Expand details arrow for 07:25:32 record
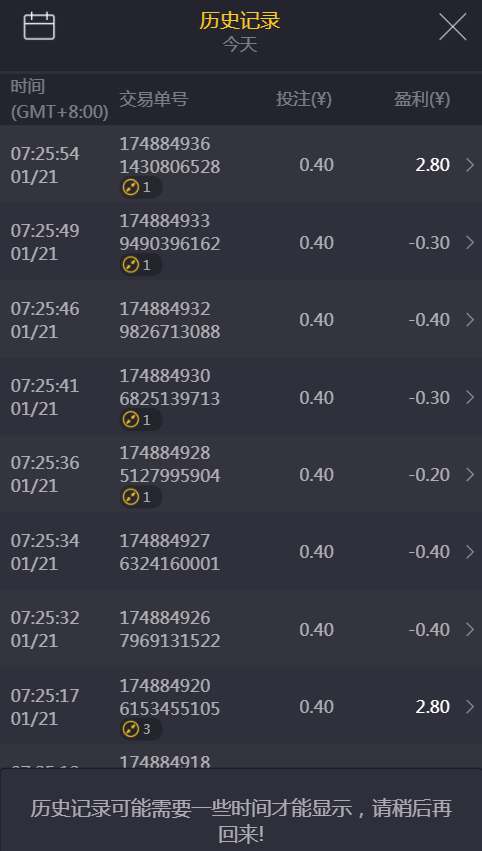The height and width of the screenshot is (851, 482). (x=470, y=629)
